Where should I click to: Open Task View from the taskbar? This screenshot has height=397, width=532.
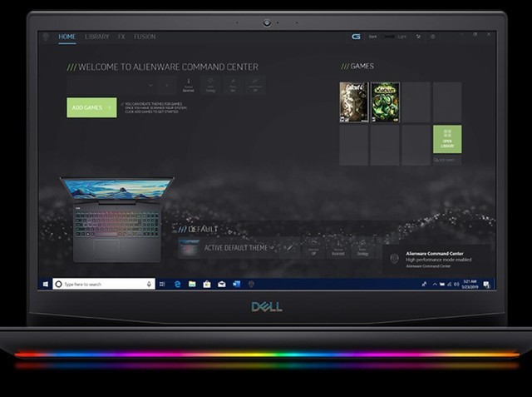coord(162,285)
